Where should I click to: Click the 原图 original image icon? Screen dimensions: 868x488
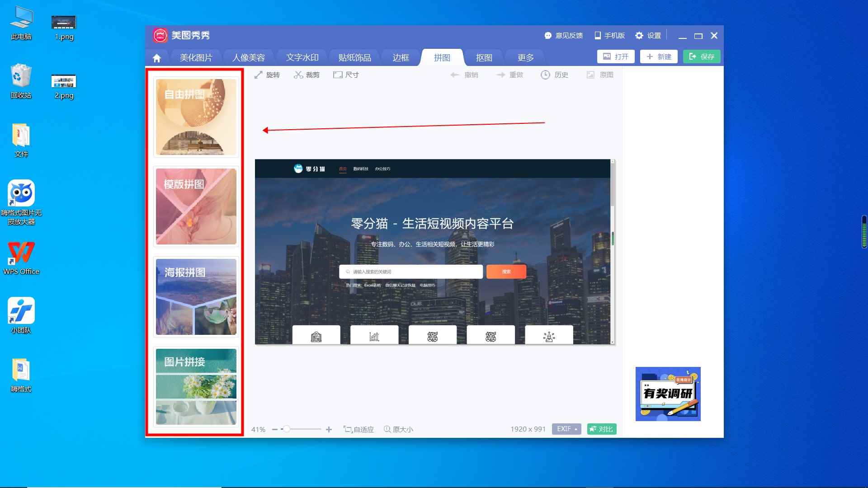pos(590,75)
